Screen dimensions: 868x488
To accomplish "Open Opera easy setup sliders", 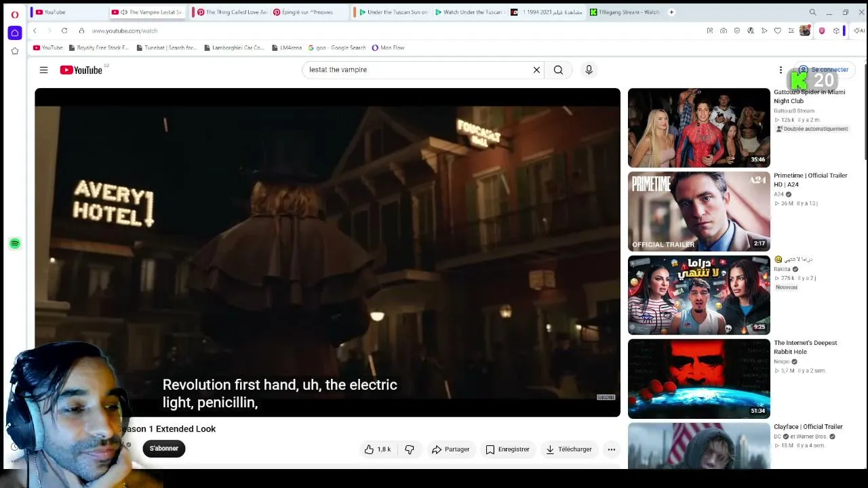I will point(791,30).
